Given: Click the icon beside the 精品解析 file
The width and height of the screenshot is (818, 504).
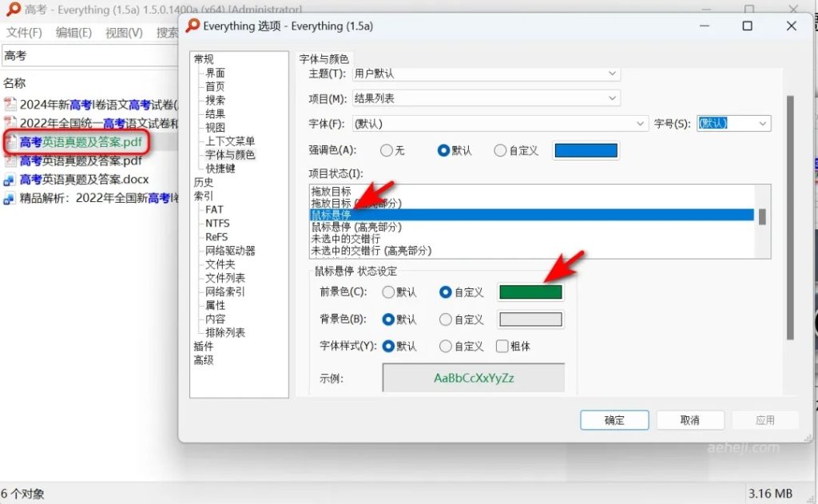Looking at the screenshot, I should [10, 196].
